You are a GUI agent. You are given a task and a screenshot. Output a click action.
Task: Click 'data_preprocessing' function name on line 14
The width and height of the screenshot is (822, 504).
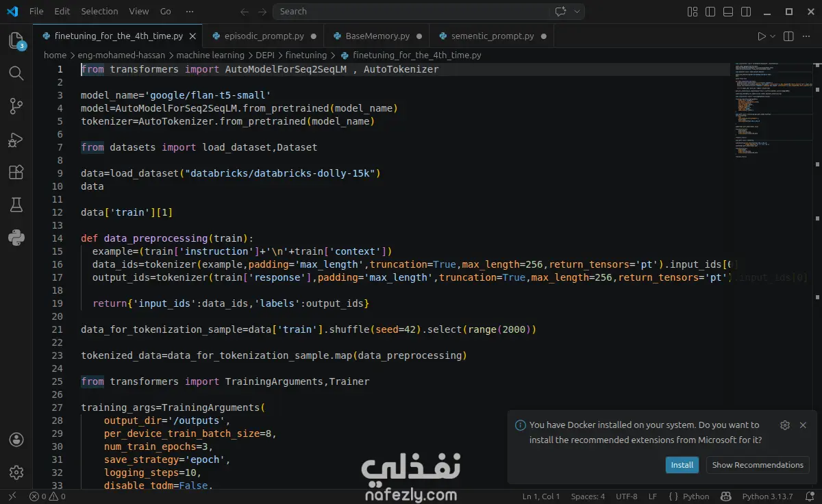pos(155,238)
